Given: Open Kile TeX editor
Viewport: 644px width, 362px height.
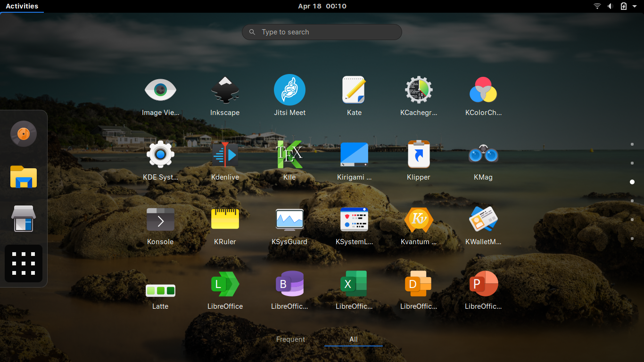Looking at the screenshot, I should pos(289,154).
